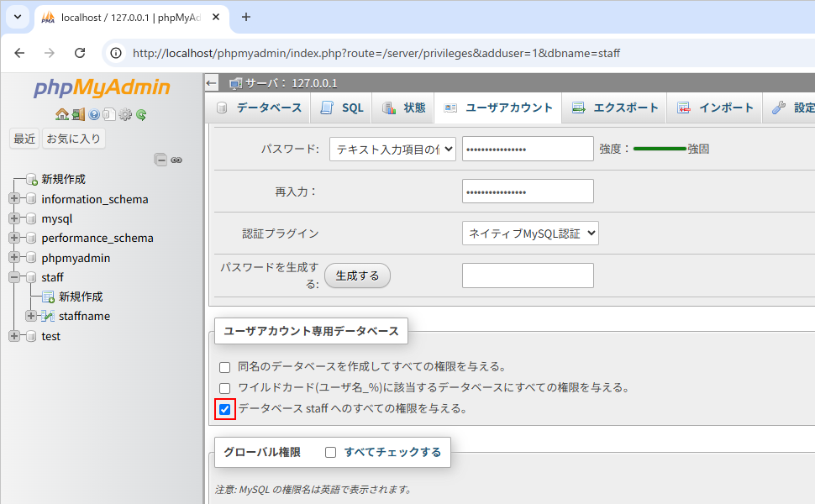Click the link-with-current-table chain icon
The image size is (815, 504).
[176, 160]
